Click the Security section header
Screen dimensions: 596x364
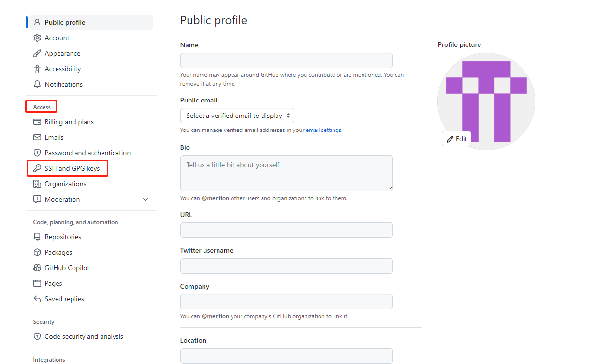tap(44, 322)
